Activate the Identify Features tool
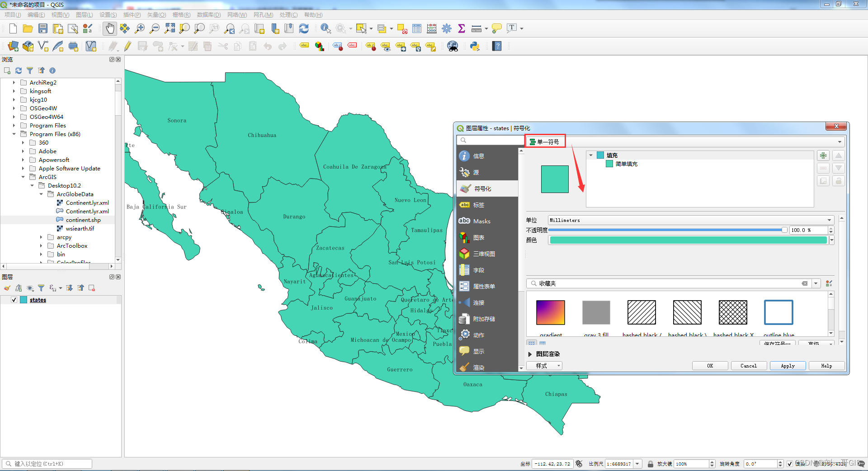The height and width of the screenshot is (471, 868). coord(325,28)
